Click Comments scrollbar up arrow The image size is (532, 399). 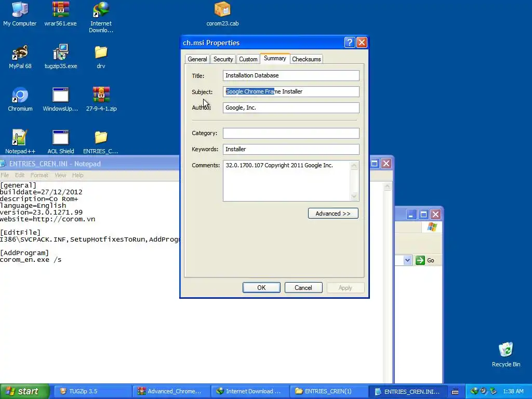coord(354,165)
